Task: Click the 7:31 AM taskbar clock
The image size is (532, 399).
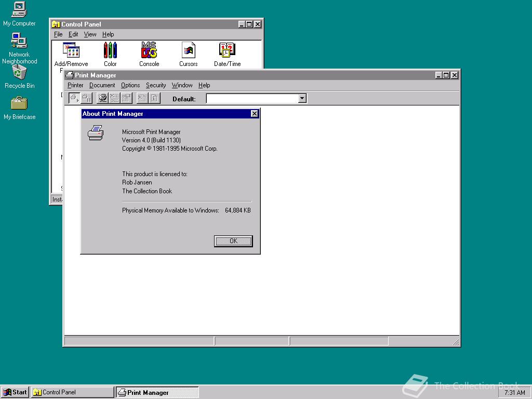Action: coord(514,393)
